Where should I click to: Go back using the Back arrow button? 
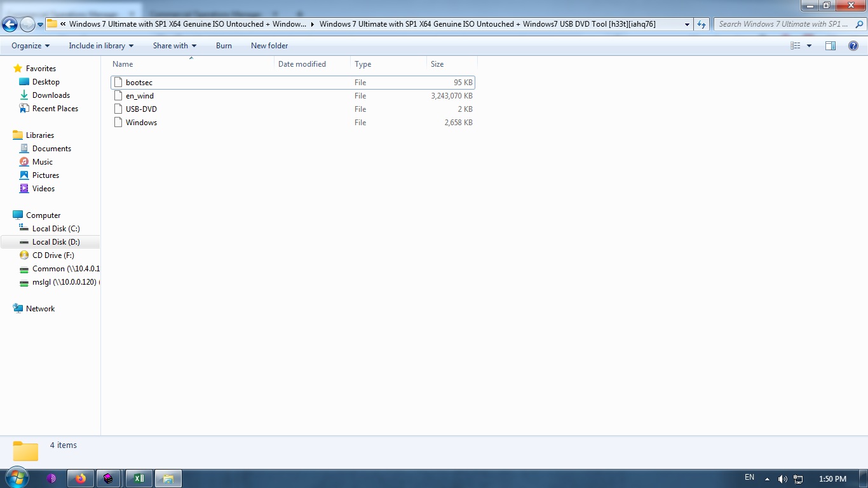click(x=10, y=25)
